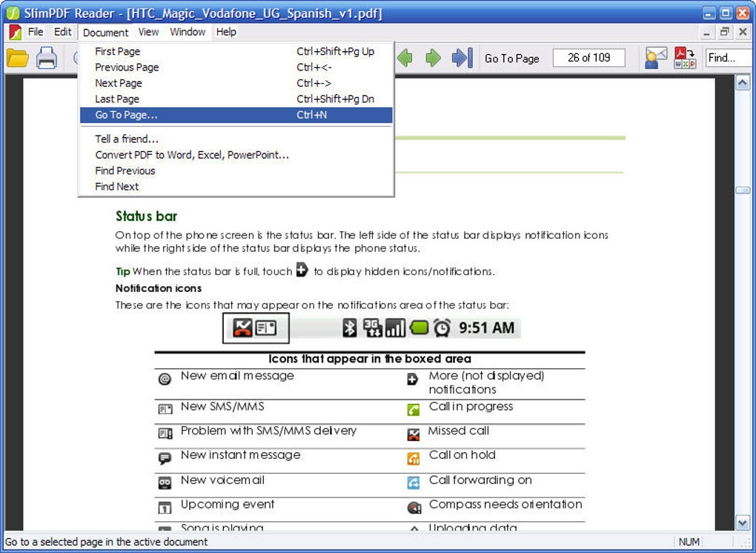Click the Go To Page toolbar label
Screen dimensions: 756x553
(x=512, y=59)
